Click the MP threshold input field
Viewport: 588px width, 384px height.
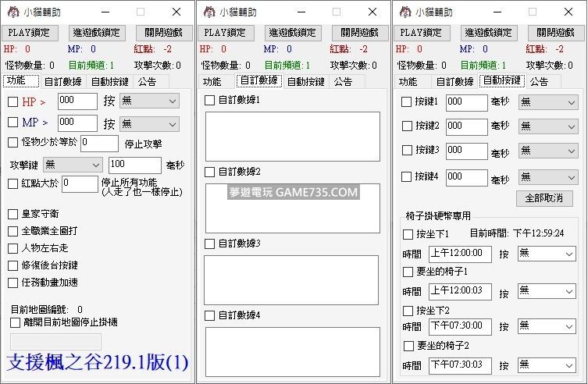[77, 123]
